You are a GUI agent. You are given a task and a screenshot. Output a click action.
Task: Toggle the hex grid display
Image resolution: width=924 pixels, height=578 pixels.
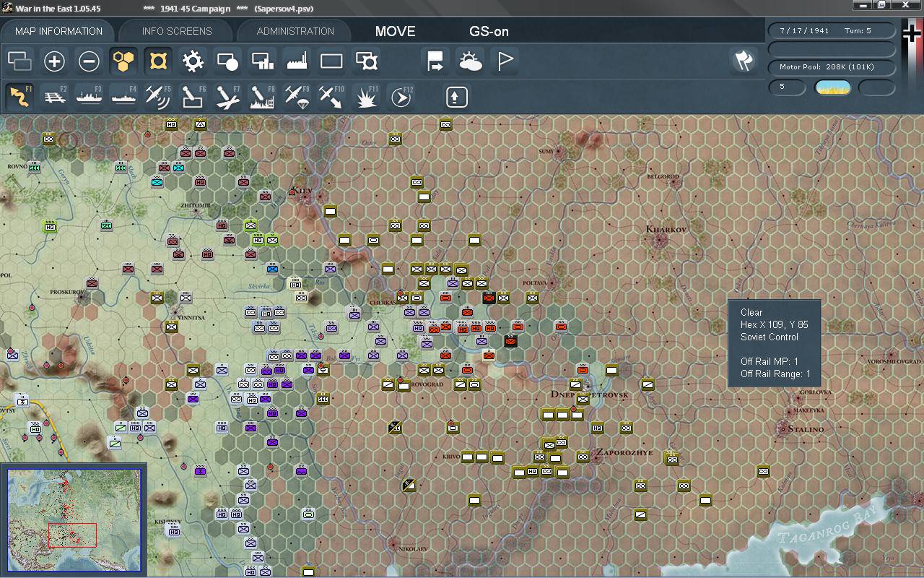(x=123, y=61)
